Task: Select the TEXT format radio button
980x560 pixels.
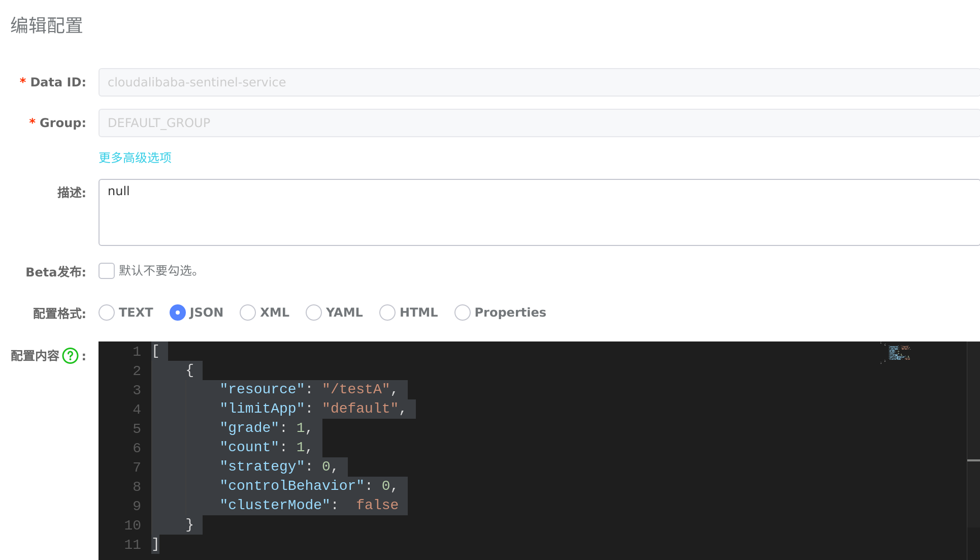Action: (107, 313)
